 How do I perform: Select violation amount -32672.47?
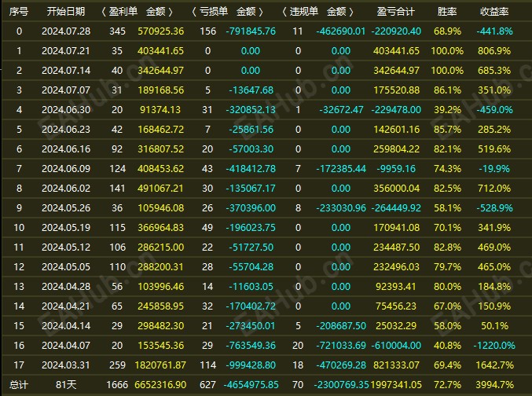[341, 110]
